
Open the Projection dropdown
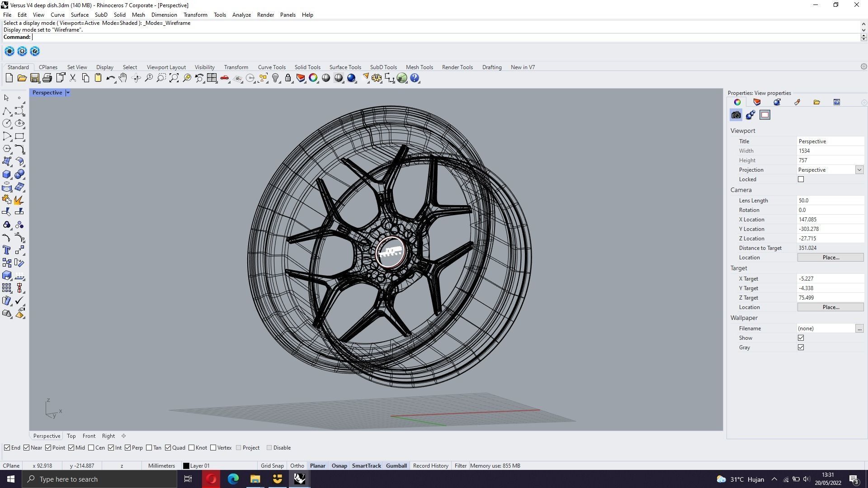[859, 170]
